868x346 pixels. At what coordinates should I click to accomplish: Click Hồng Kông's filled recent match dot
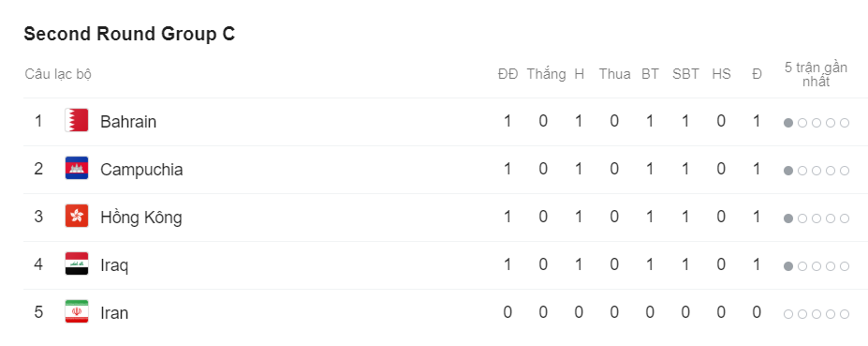pos(788,218)
